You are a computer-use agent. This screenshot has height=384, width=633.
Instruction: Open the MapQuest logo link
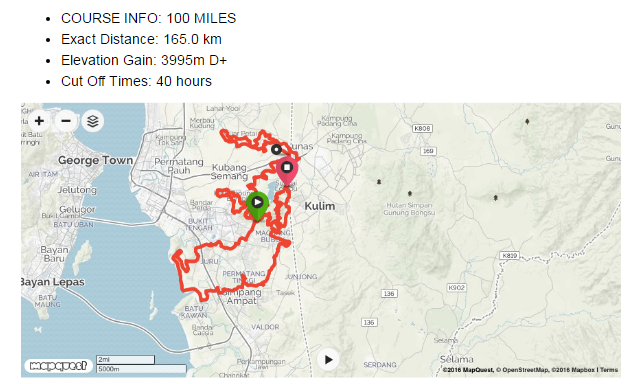point(59,365)
